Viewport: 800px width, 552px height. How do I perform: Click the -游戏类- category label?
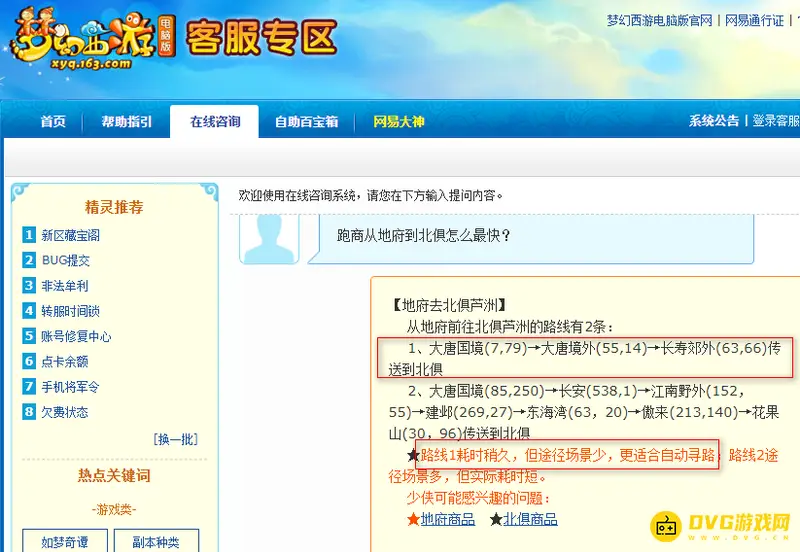114,509
